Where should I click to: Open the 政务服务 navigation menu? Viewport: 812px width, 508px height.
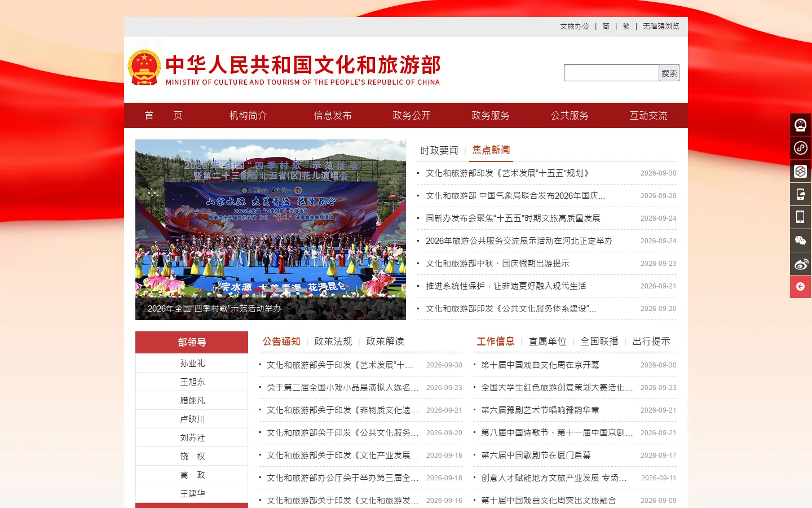pyautogui.click(x=491, y=116)
